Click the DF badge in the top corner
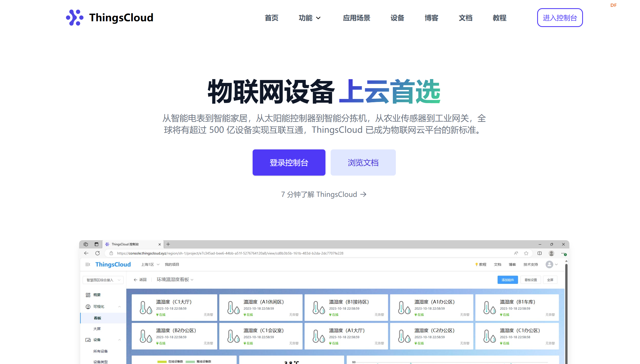Image resolution: width=640 pixels, height=364 pixels. click(613, 5)
